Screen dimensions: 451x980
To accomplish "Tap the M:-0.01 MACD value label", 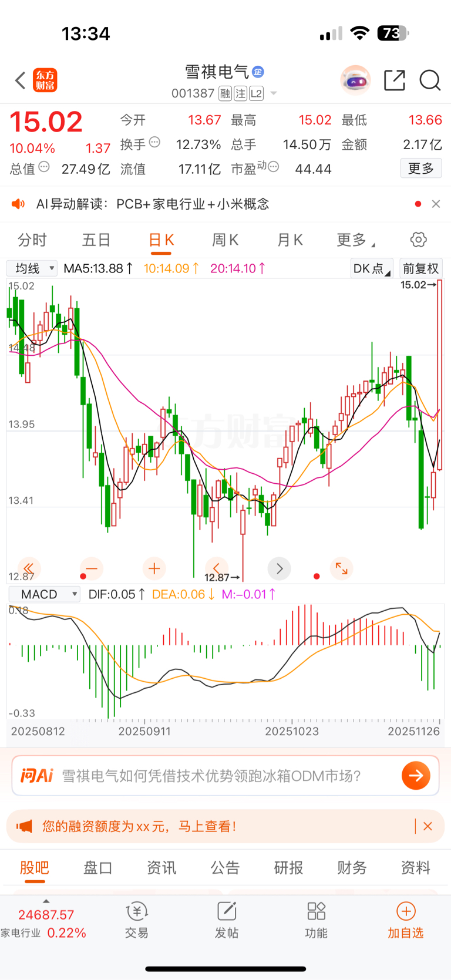I will [248, 594].
